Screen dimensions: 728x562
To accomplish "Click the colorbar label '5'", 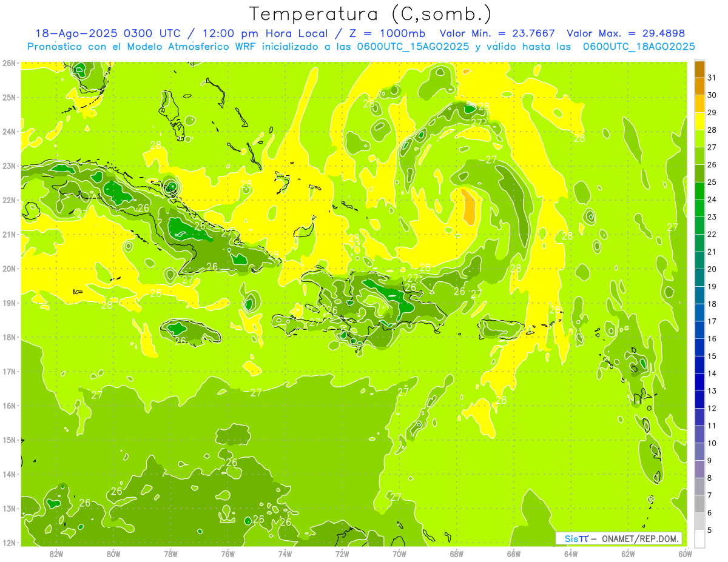I will pyautogui.click(x=710, y=530).
